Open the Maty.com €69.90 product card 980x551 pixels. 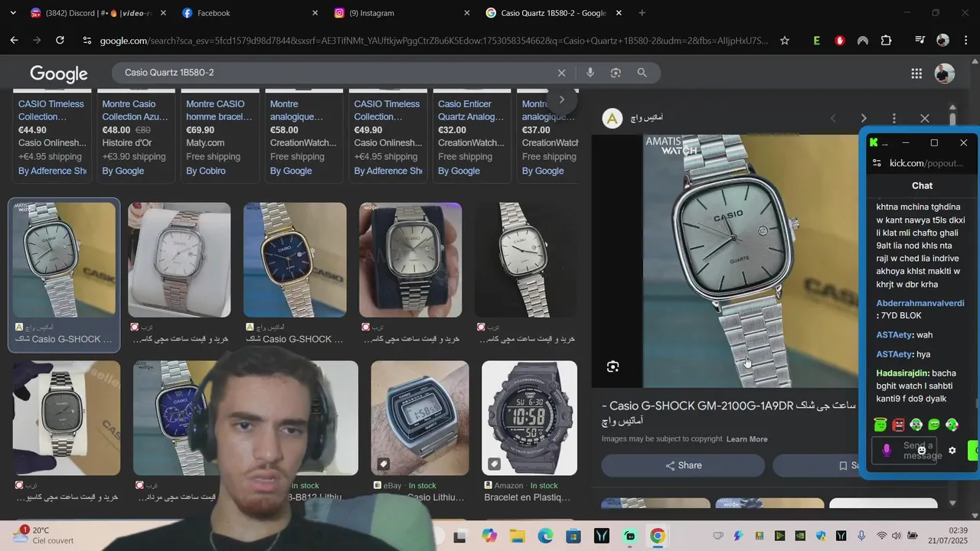click(x=220, y=136)
